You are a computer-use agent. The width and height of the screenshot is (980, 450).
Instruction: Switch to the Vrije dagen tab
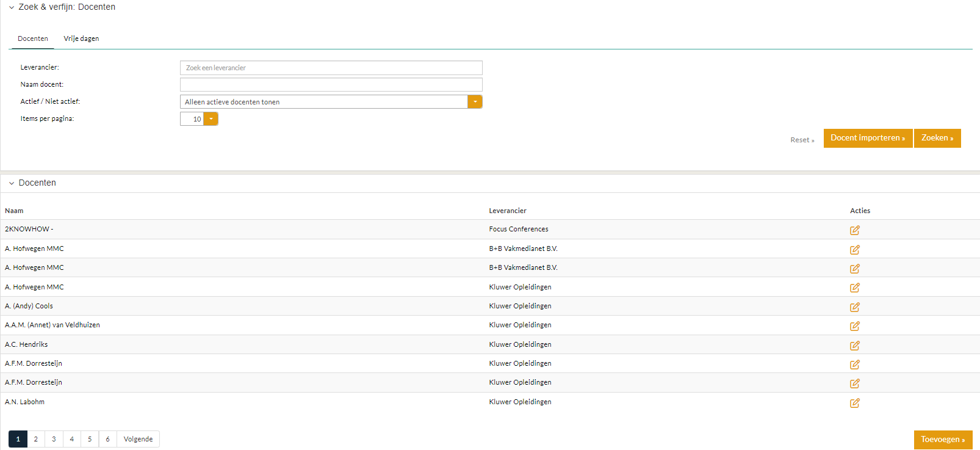coord(81,38)
